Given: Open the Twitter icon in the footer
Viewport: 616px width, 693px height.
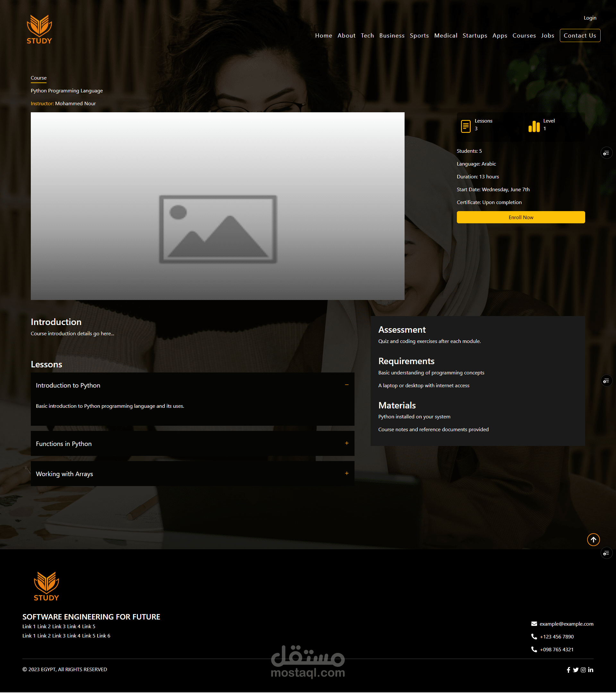Looking at the screenshot, I should [x=576, y=670].
